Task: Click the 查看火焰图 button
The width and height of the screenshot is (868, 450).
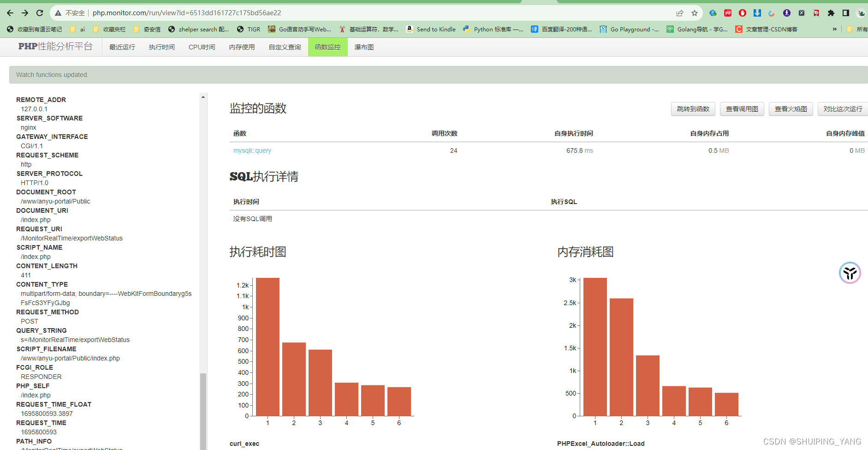Action: click(791, 109)
